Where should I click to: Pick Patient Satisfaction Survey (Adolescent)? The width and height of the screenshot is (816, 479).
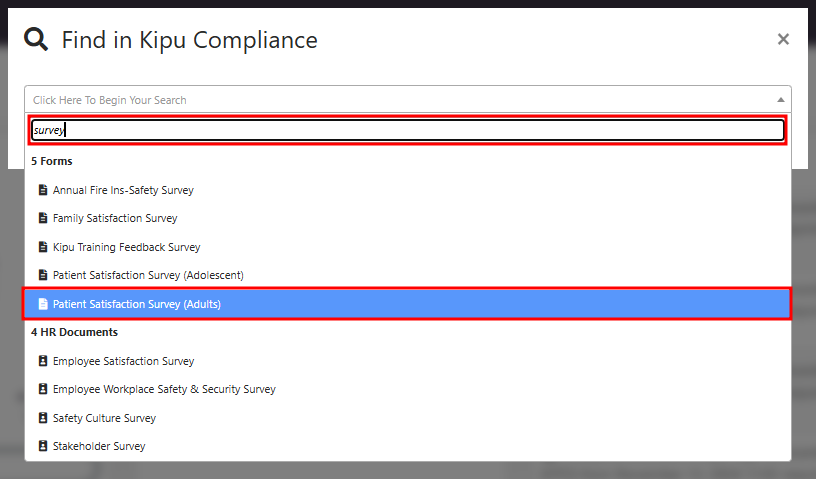tap(148, 275)
